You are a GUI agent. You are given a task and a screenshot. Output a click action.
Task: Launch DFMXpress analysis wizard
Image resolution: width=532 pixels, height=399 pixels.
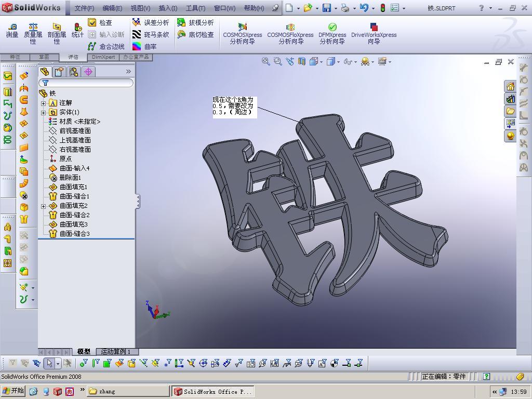332,34
